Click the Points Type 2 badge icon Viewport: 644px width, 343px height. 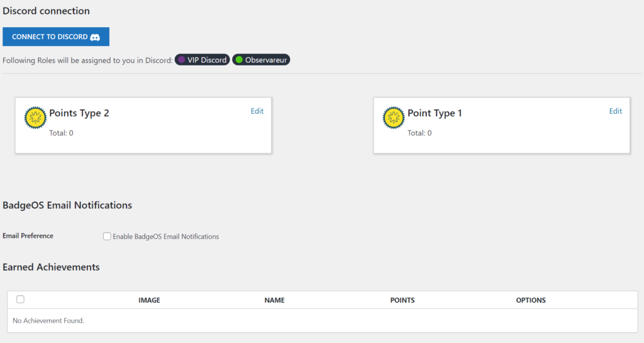pyautogui.click(x=35, y=118)
